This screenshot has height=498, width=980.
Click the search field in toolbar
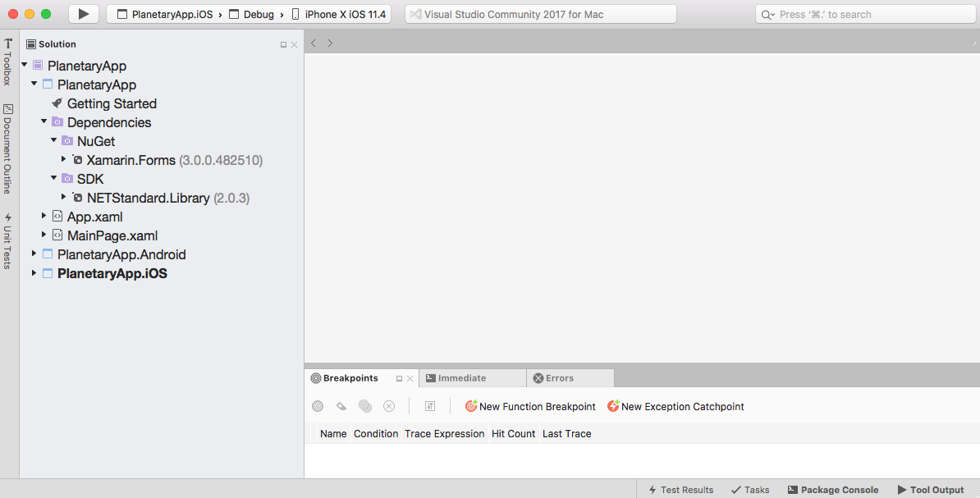865,15
